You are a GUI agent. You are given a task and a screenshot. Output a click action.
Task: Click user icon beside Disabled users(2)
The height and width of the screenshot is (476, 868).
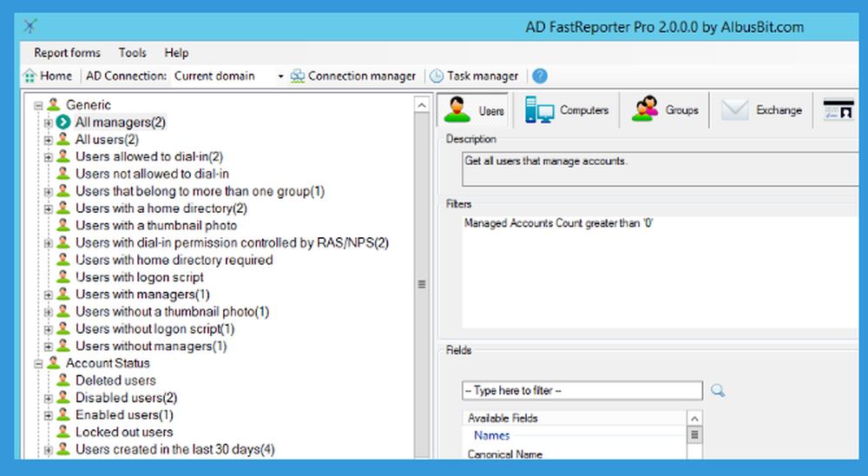[63, 397]
